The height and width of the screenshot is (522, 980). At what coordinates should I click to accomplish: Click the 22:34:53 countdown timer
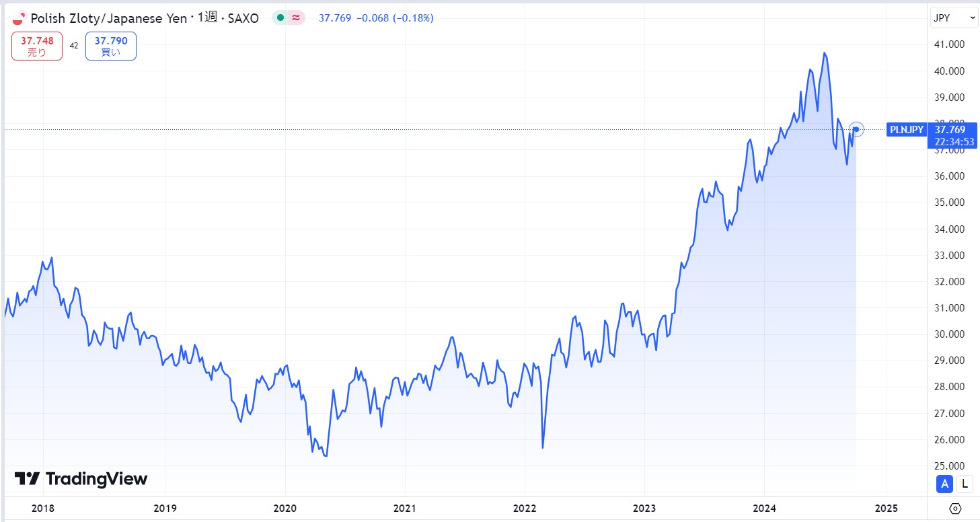[x=954, y=141]
